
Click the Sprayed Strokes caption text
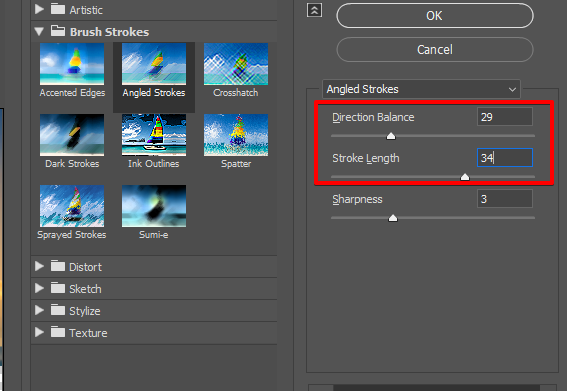[72, 235]
